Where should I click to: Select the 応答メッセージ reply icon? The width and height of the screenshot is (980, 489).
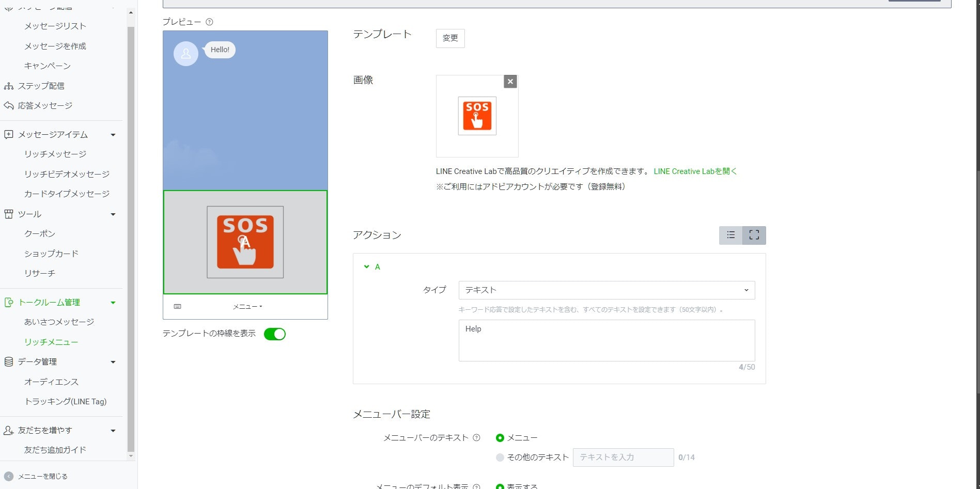tap(9, 105)
